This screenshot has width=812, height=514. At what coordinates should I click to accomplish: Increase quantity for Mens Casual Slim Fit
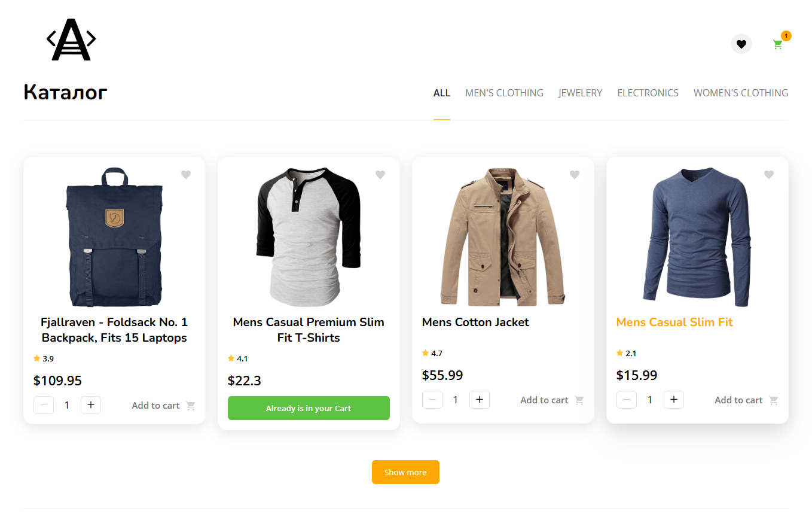(x=674, y=400)
